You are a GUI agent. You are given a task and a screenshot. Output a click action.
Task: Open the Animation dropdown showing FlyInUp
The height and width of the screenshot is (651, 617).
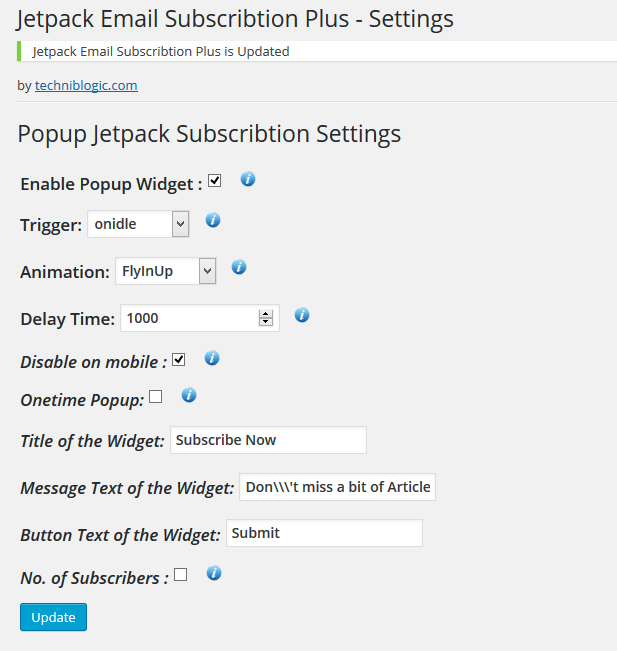[166, 271]
